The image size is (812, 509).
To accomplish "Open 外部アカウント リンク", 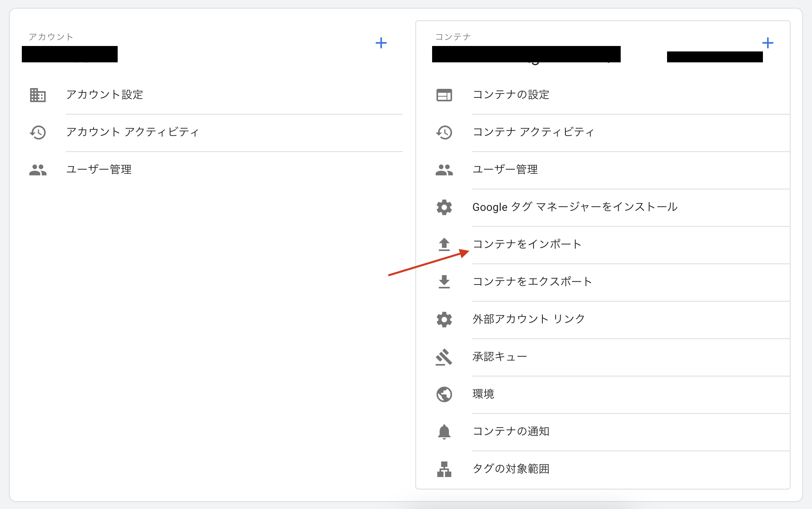I will pos(528,319).
